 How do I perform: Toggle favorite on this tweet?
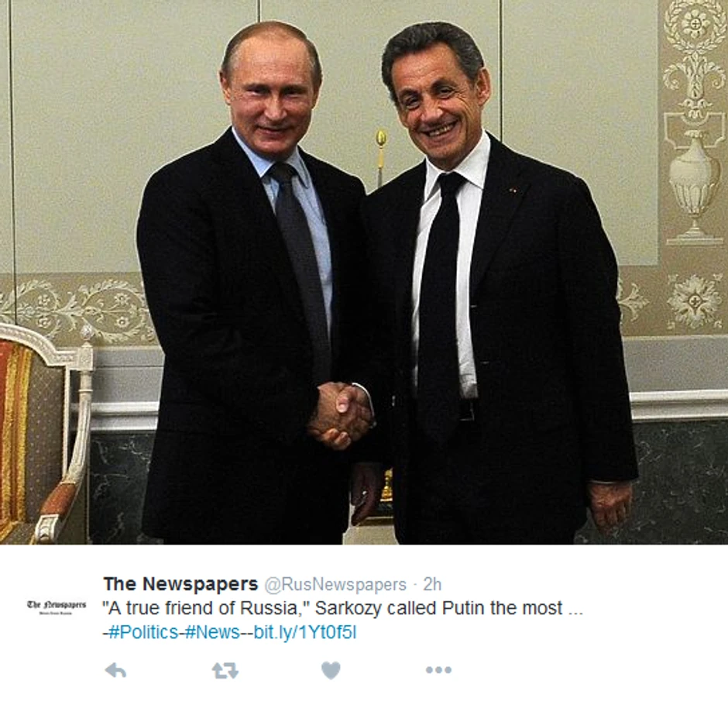[x=331, y=670]
